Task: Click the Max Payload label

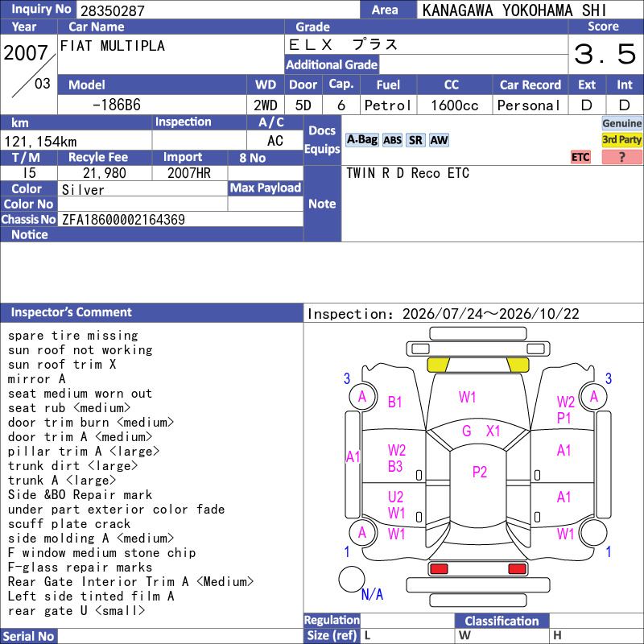Action: click(x=266, y=188)
